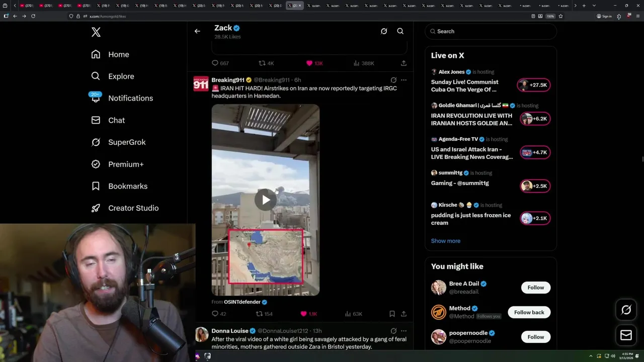644x362 pixels.
Task: Reply to Breaking911 post with 42 comments
Action: (219, 314)
